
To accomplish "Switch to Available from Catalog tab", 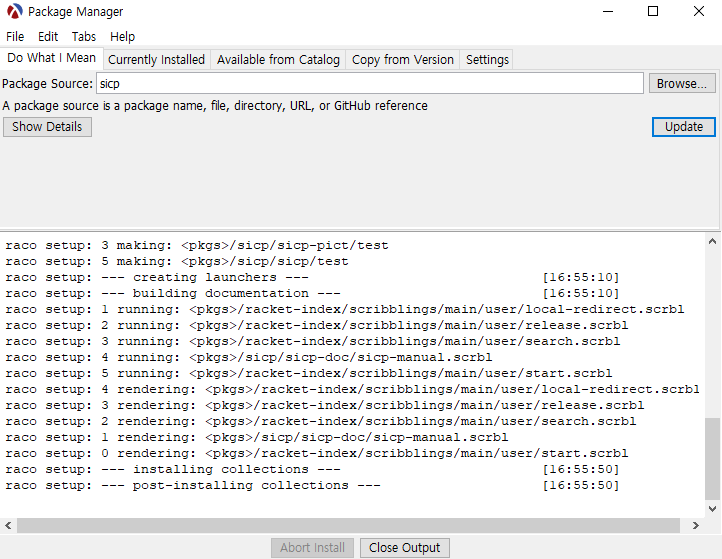I will [278, 60].
